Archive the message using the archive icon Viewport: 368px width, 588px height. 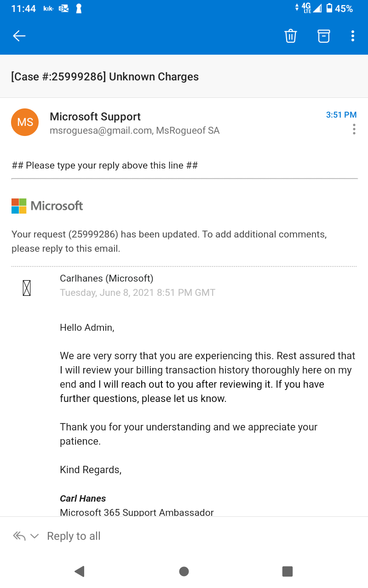[324, 36]
